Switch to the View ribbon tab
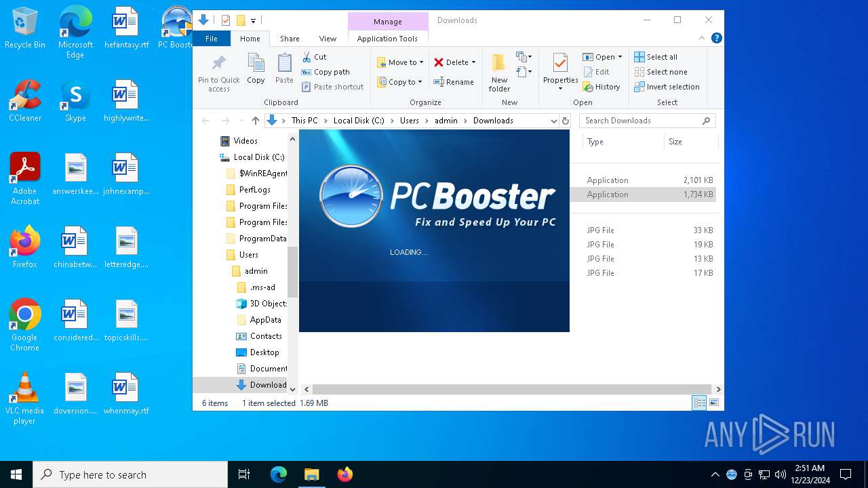 tap(328, 39)
